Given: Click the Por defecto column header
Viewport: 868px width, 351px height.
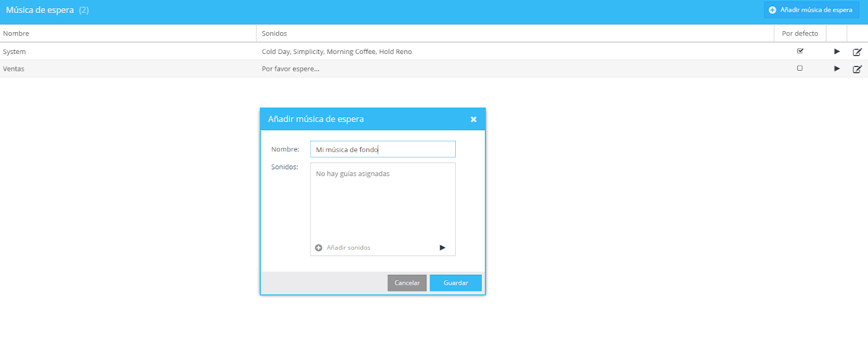Looking at the screenshot, I should point(800,33).
